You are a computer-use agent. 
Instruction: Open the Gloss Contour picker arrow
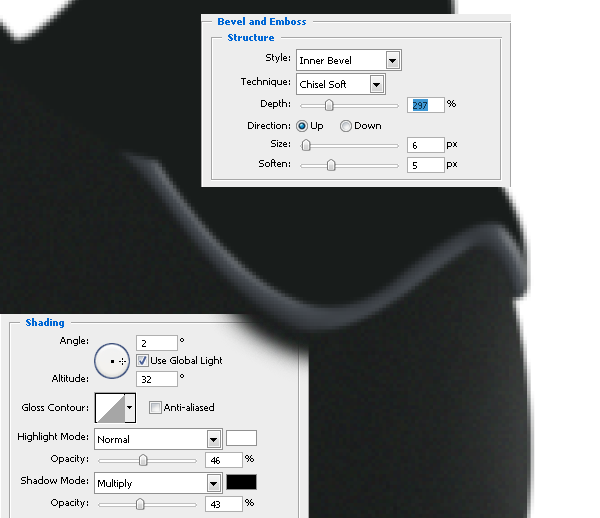130,408
